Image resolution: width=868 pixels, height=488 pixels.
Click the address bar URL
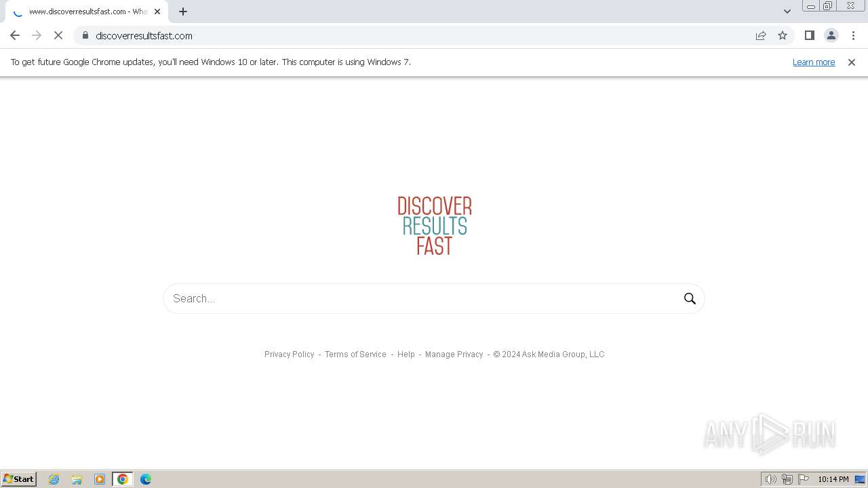pos(144,35)
